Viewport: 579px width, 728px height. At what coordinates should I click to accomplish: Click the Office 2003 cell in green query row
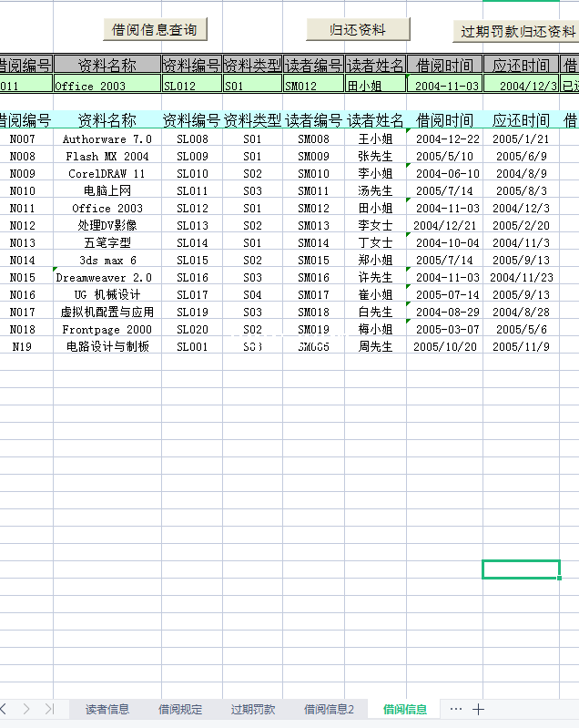point(107,86)
